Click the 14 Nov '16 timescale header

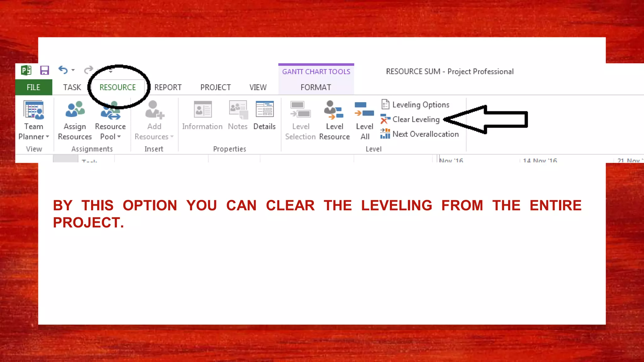click(x=540, y=160)
